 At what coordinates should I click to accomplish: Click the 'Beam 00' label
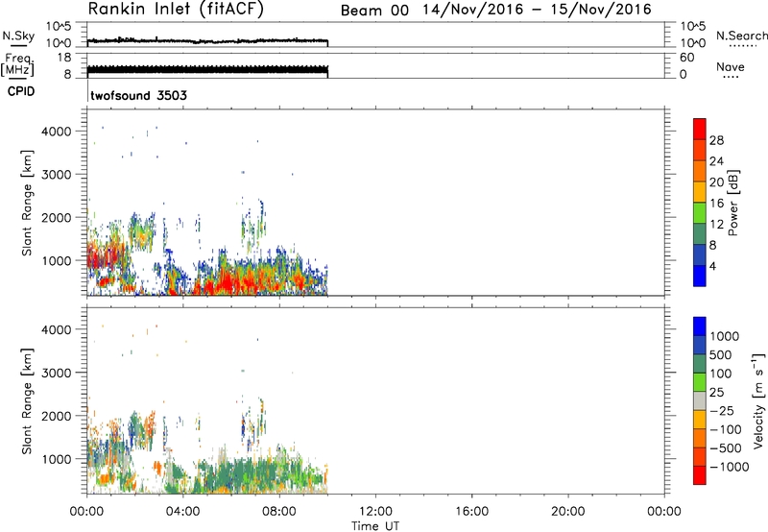(374, 11)
